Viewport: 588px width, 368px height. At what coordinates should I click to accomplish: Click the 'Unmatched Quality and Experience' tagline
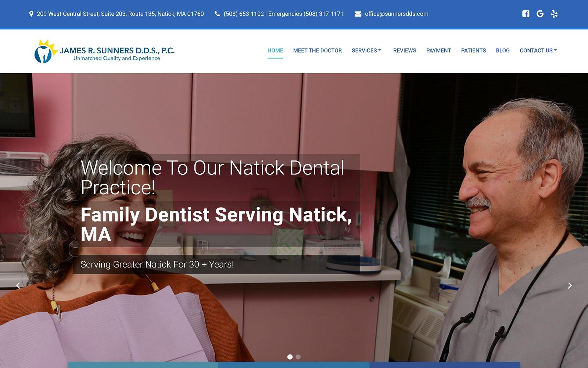coord(117,58)
